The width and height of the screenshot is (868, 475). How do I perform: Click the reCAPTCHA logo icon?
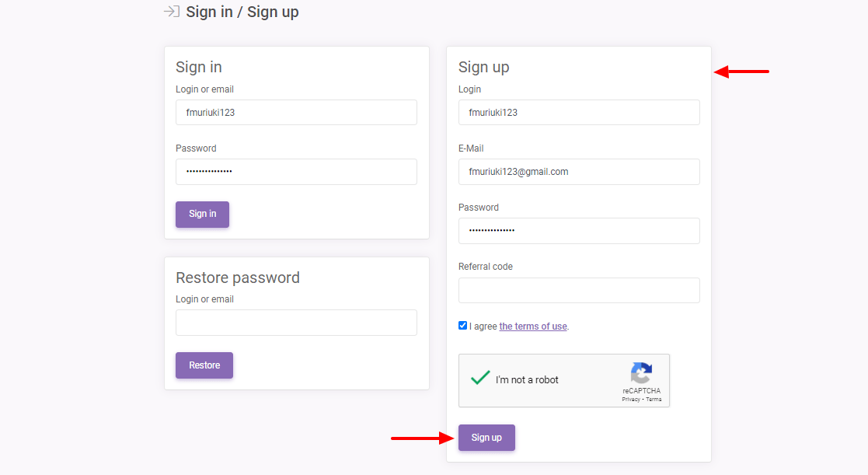tap(641, 373)
